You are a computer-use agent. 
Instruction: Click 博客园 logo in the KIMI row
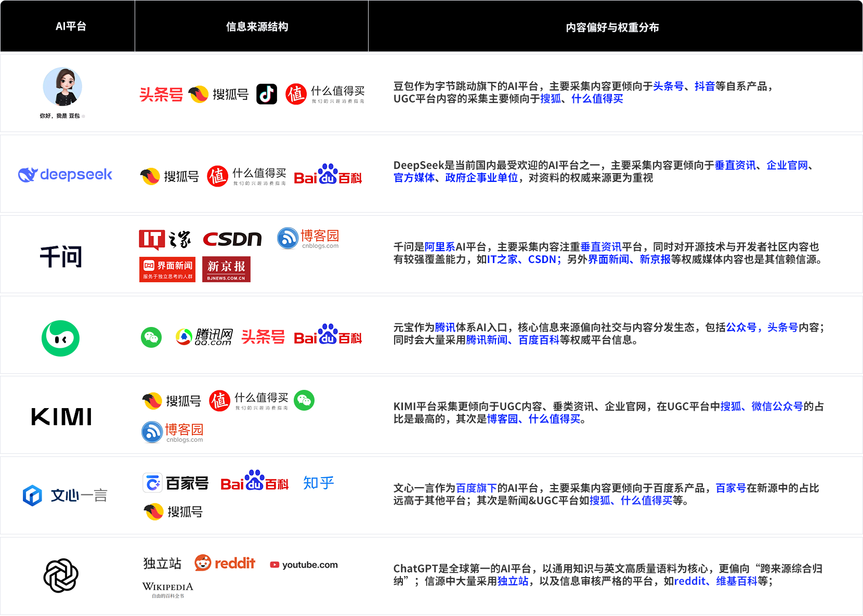tap(173, 432)
